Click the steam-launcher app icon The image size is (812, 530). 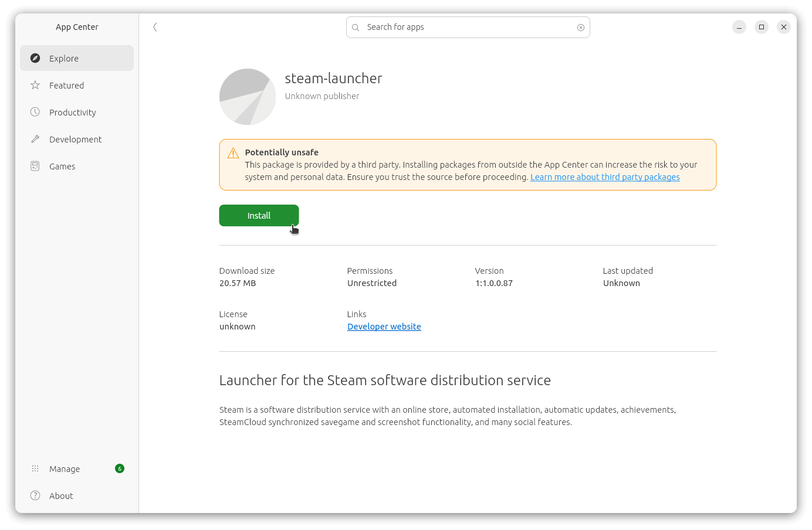248,97
